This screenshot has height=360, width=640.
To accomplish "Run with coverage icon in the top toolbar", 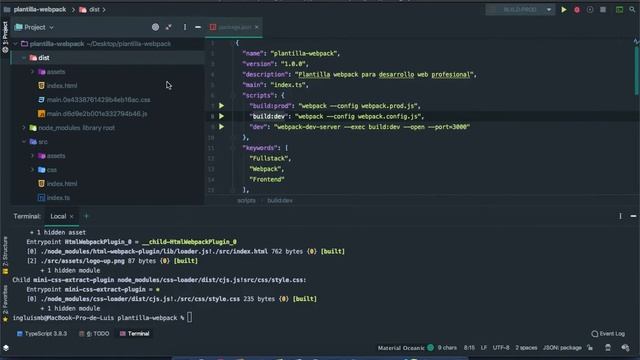I will click(590, 9).
